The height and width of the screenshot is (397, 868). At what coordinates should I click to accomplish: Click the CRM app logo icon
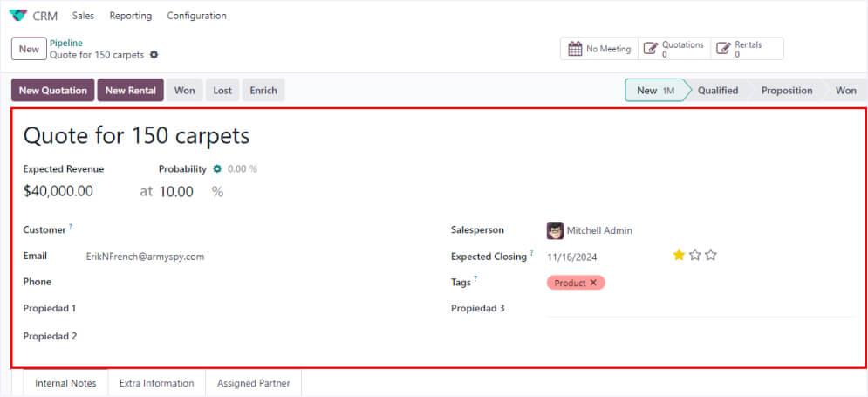[18, 16]
